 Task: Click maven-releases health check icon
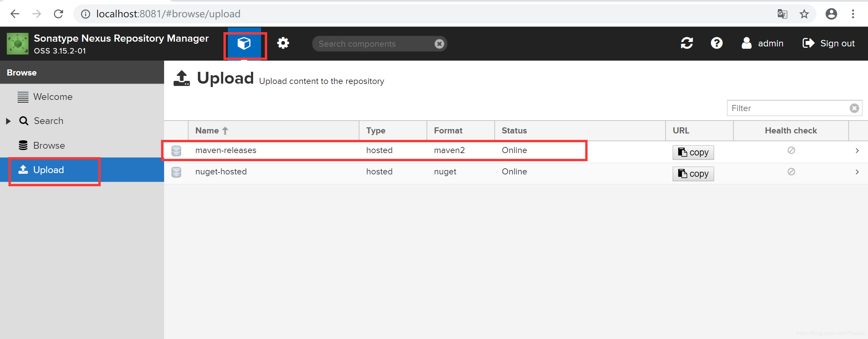[791, 150]
